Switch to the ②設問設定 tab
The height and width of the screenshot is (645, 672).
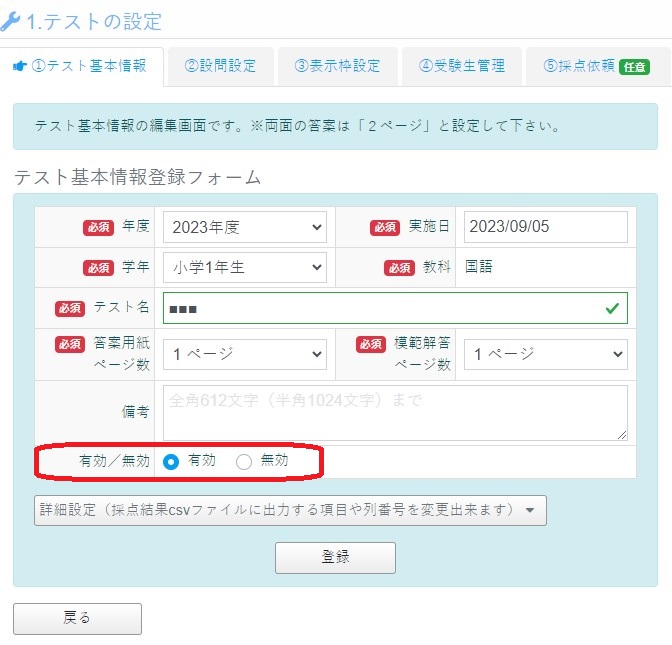point(220,67)
